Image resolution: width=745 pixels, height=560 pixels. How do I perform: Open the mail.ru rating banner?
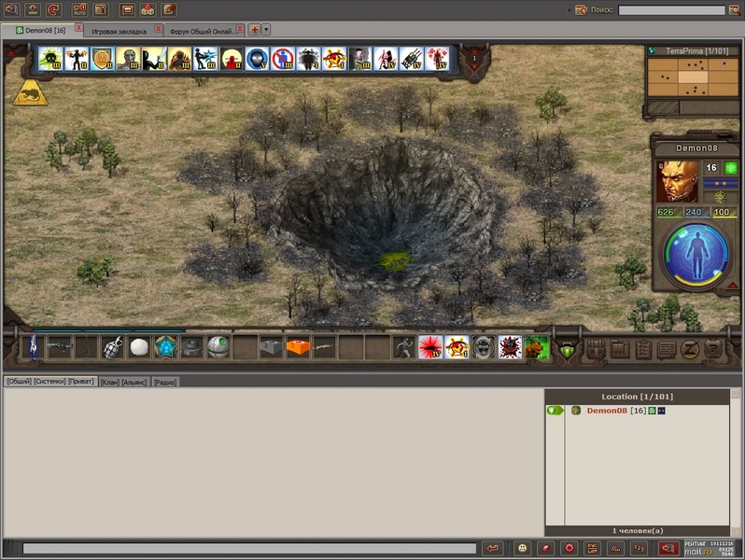710,549
